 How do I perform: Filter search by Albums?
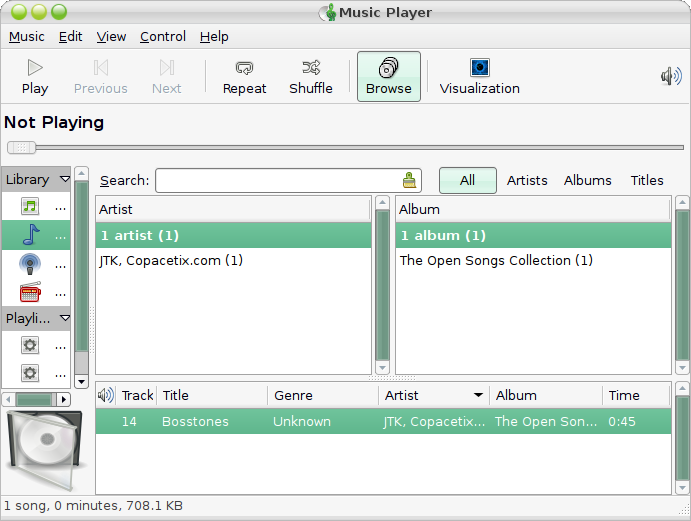click(x=587, y=181)
